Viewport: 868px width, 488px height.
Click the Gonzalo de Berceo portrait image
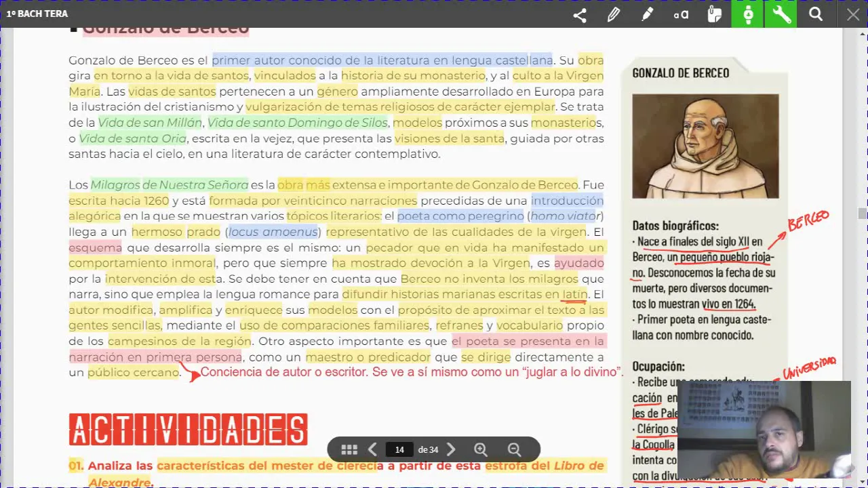(x=705, y=146)
